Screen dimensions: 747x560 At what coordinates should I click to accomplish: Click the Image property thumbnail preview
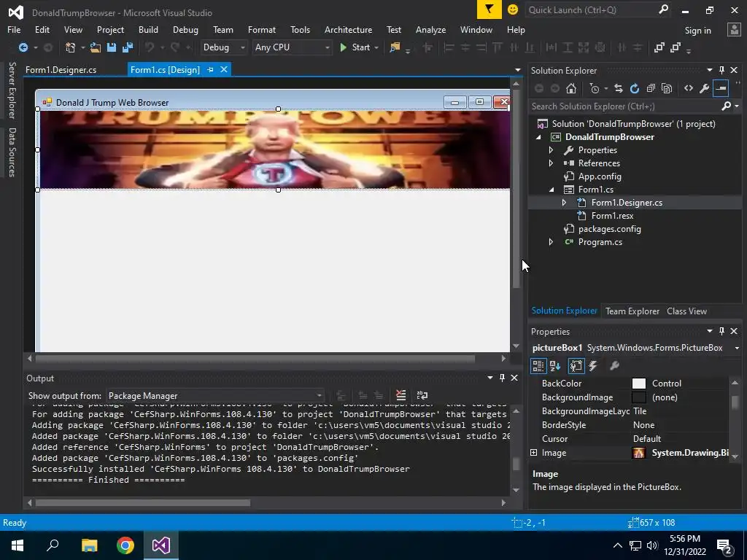click(x=638, y=453)
